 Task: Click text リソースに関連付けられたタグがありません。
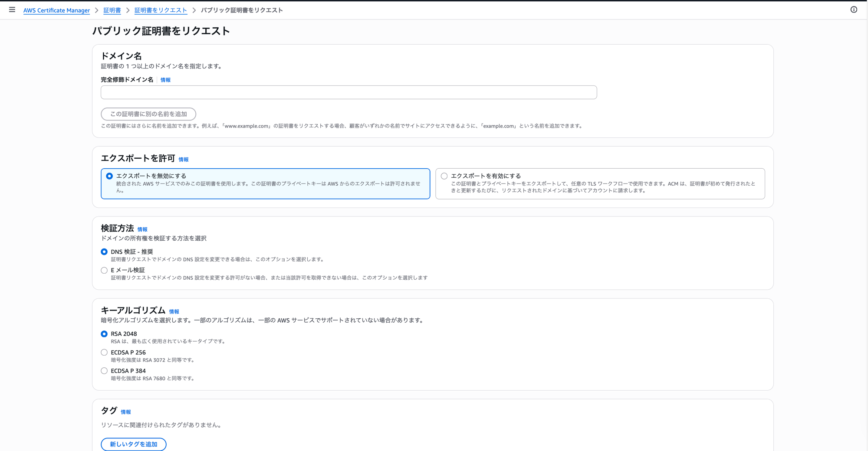click(x=162, y=425)
